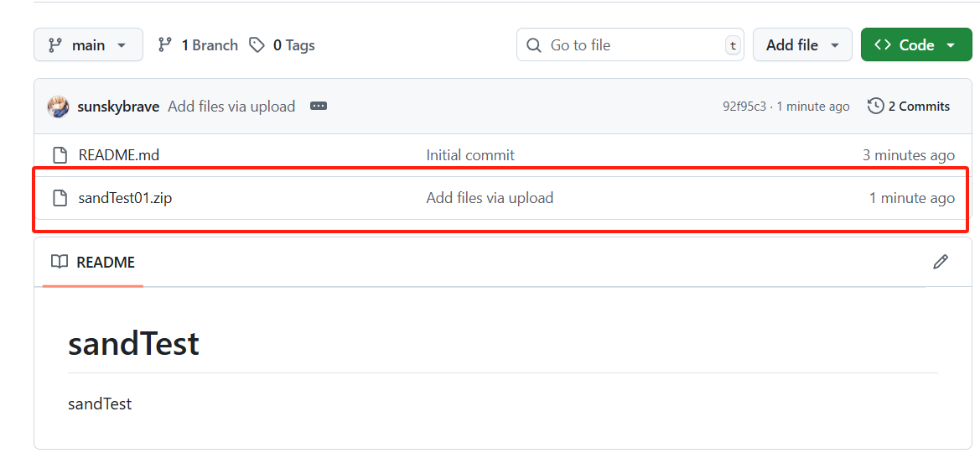Click the t keyboard shortcut badge
Viewport: 980px width, 474px height.
[733, 45]
